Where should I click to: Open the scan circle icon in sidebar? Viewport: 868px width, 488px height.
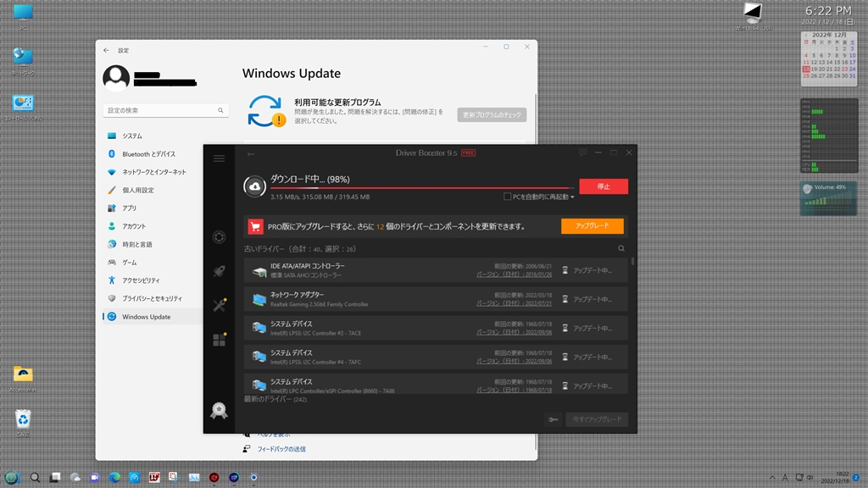pos(220,237)
